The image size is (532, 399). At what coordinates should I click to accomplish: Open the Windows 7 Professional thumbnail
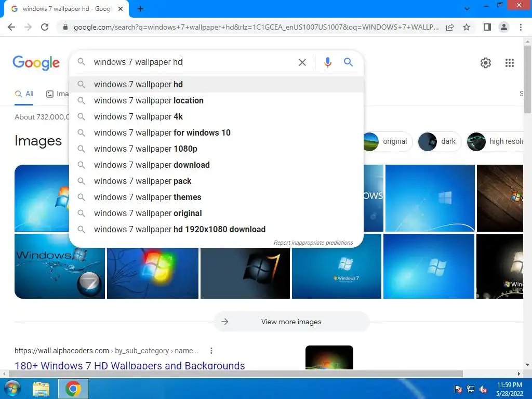[337, 267]
